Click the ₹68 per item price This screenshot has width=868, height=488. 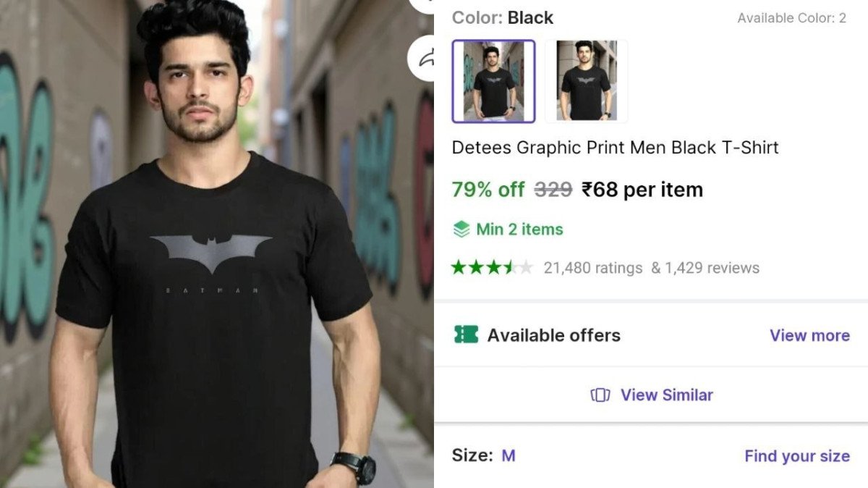642,190
